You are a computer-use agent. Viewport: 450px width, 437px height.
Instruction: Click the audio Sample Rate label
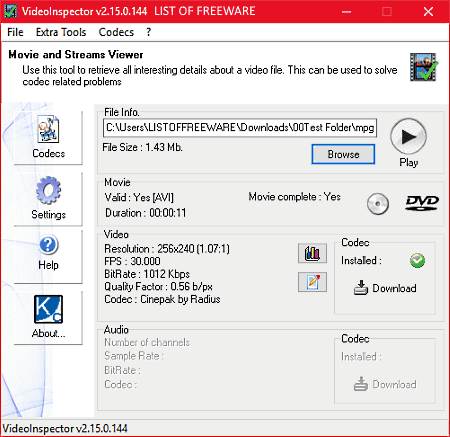134,356
